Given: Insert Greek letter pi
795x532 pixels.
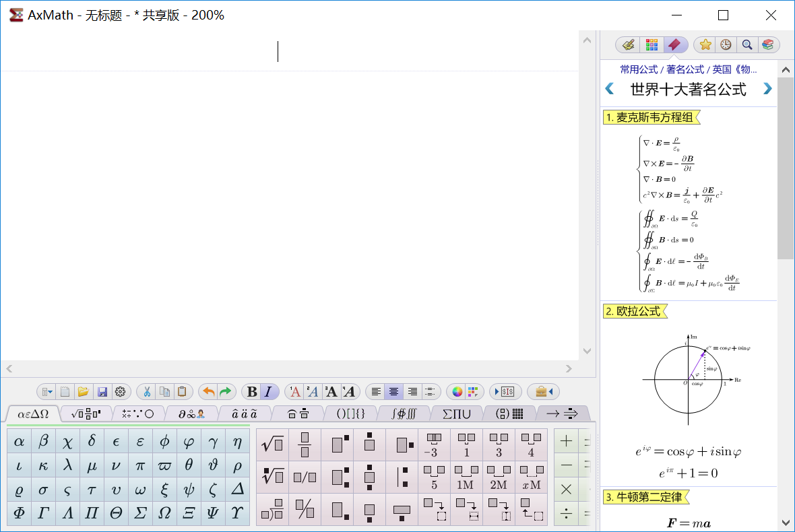Looking at the screenshot, I should [x=140, y=465].
